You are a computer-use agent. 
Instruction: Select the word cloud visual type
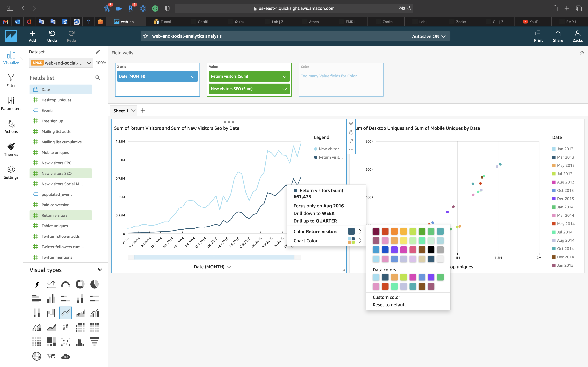66,356
